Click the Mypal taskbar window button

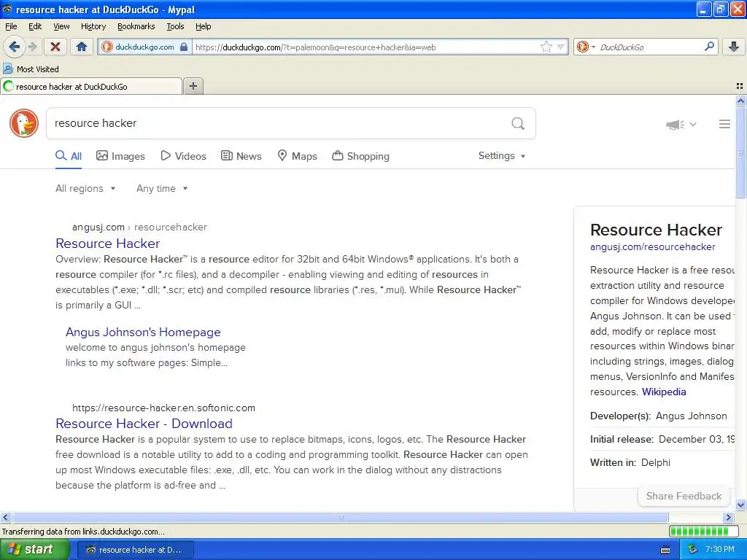point(135,550)
